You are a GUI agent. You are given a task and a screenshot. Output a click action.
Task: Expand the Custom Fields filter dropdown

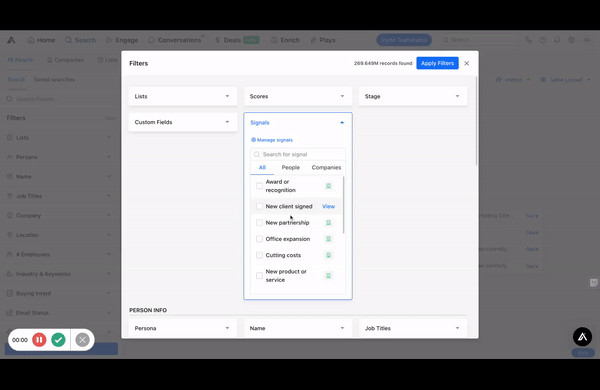183,122
